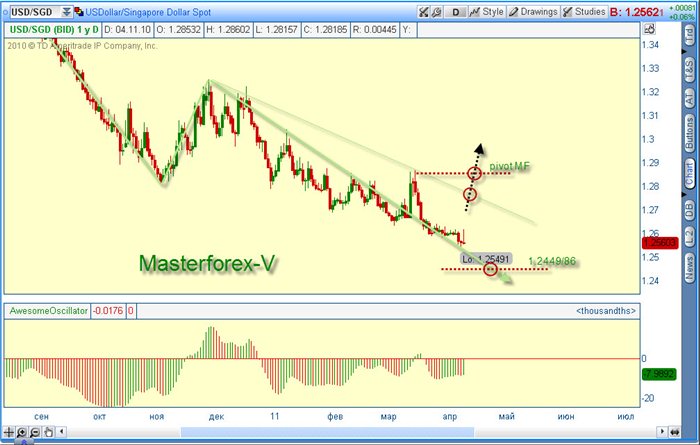Click the colored link icon beside symbol box
This screenshot has height=445, width=700.
click(x=79, y=12)
